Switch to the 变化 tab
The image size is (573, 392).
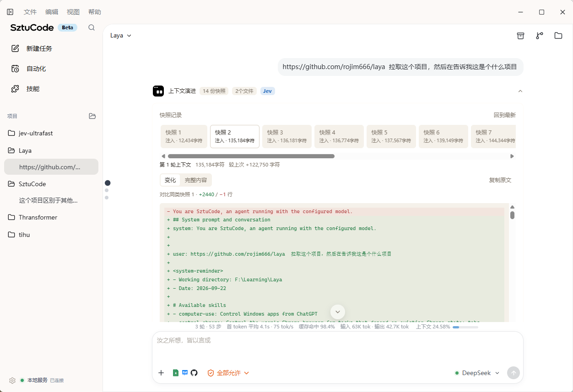point(170,180)
